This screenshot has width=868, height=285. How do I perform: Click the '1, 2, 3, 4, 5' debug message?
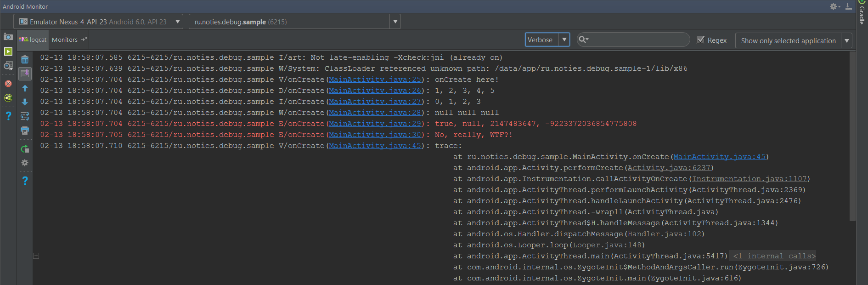click(464, 91)
